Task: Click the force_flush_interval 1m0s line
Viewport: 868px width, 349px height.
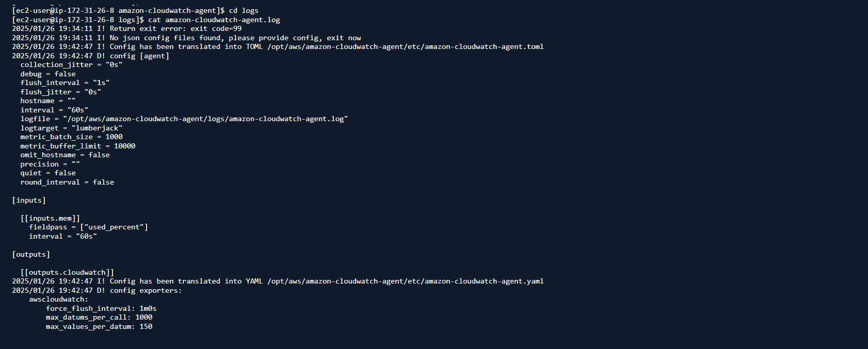Action: pyautogui.click(x=101, y=308)
